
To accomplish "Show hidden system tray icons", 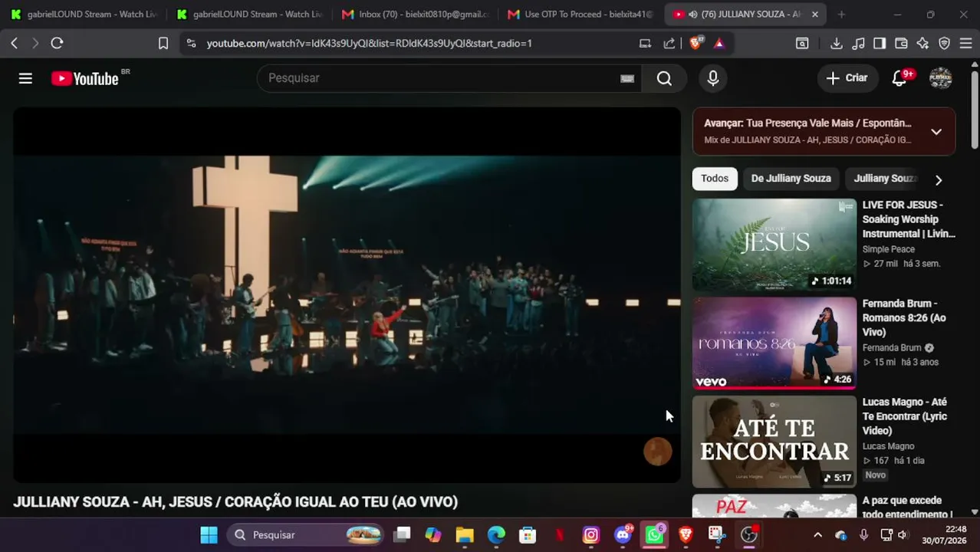I will coord(817,534).
